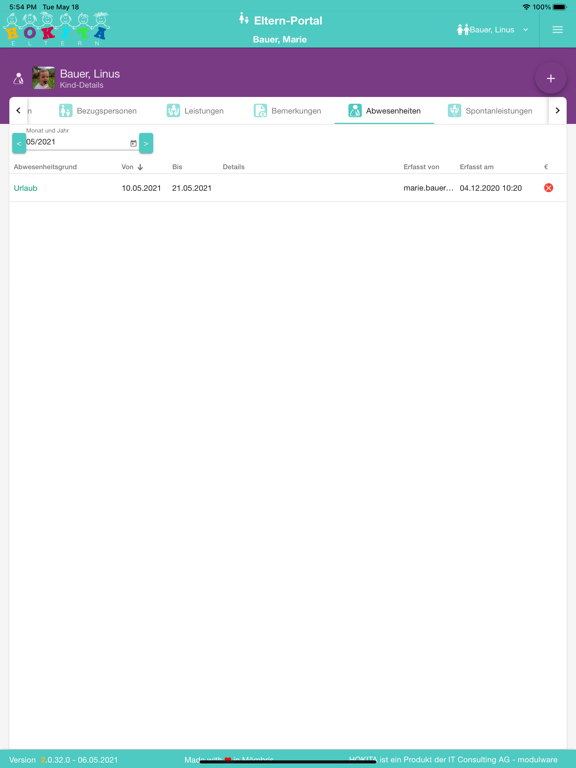Click the start date 10.05.2021
This screenshot has height=768, width=576.
141,188
